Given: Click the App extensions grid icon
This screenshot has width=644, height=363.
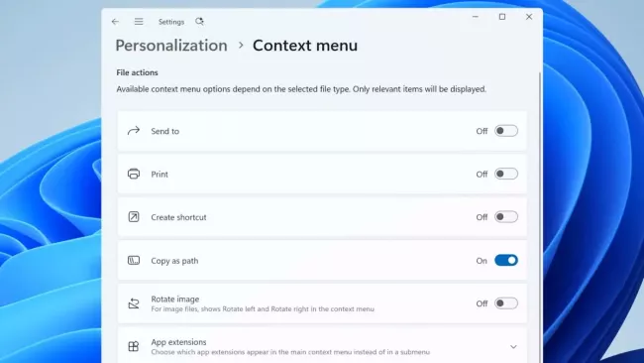Looking at the screenshot, I should pyautogui.click(x=134, y=346).
